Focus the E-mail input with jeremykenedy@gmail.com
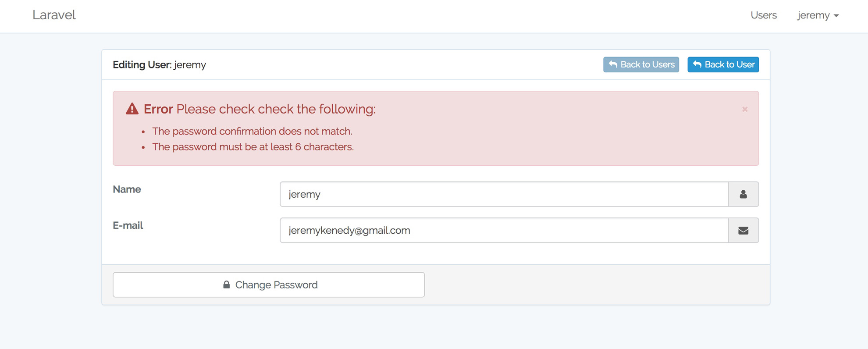 (504, 231)
